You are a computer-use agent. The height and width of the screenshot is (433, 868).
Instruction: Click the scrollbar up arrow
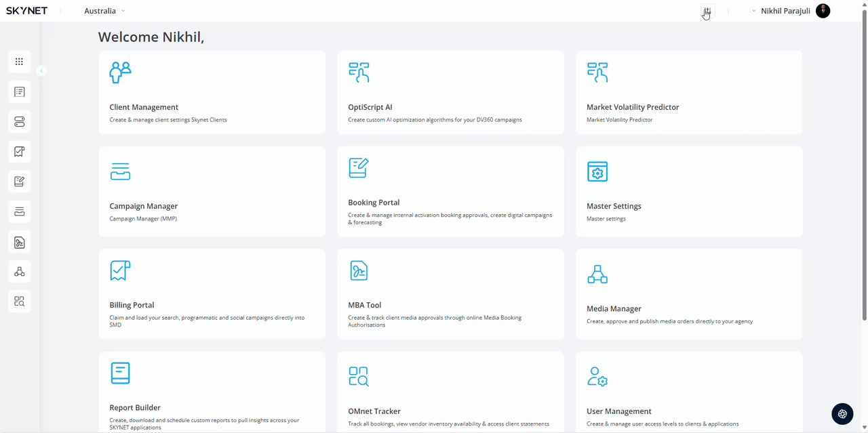click(x=865, y=3)
